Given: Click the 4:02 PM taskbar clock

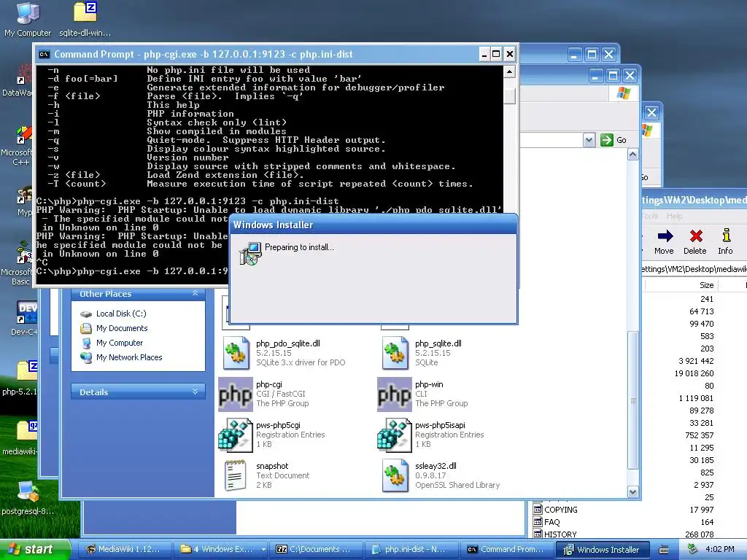Looking at the screenshot, I should click(x=720, y=549).
